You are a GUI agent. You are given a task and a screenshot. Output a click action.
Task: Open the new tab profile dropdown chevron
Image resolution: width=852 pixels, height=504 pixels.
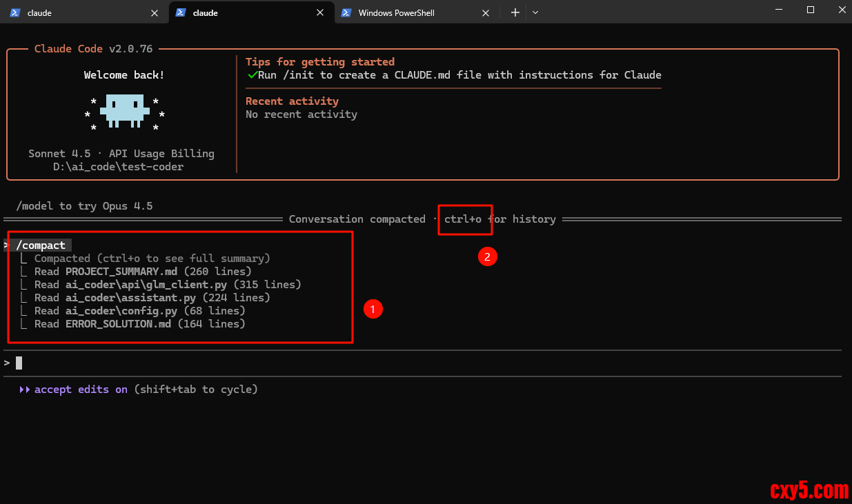click(535, 12)
